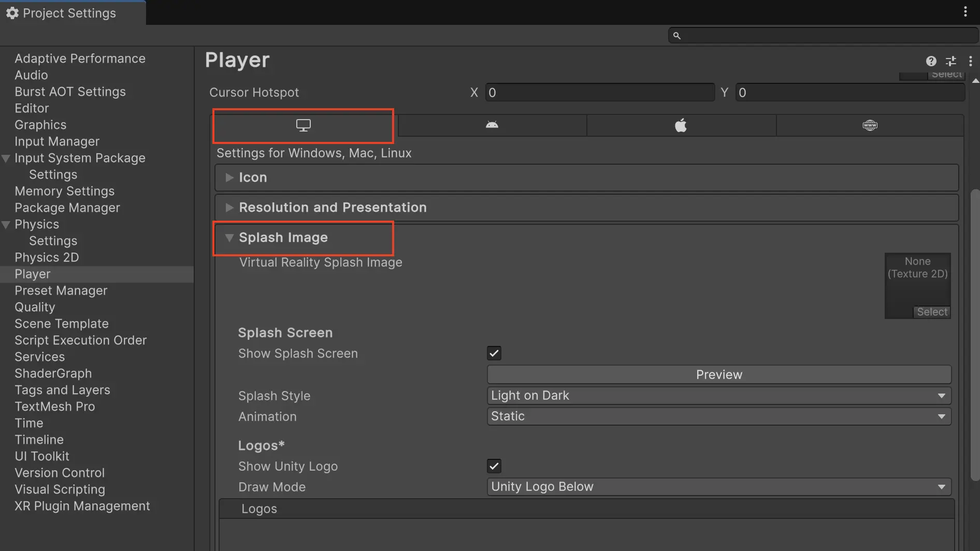Open Memory Settings
Viewport: 980px width, 551px height.
64,191
